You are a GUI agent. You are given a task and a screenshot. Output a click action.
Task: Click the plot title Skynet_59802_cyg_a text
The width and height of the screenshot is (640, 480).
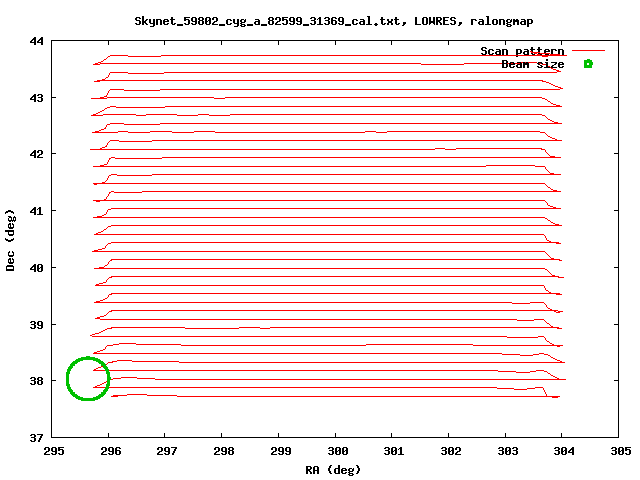point(334,21)
